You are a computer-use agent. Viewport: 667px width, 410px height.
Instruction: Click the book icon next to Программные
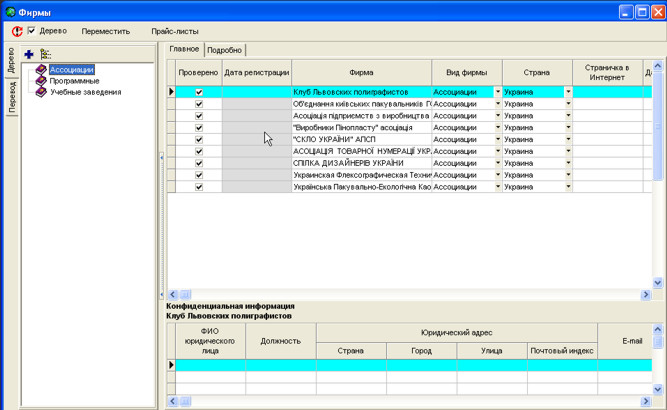tap(41, 81)
